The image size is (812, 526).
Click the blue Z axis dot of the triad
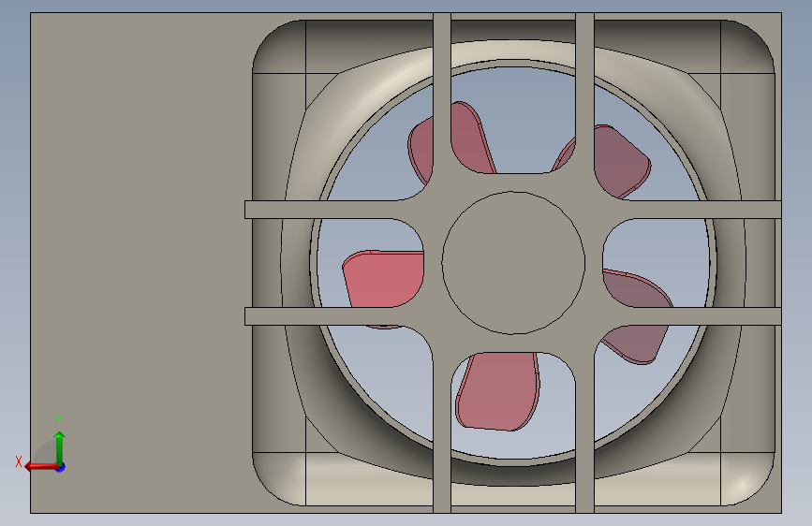click(x=61, y=467)
